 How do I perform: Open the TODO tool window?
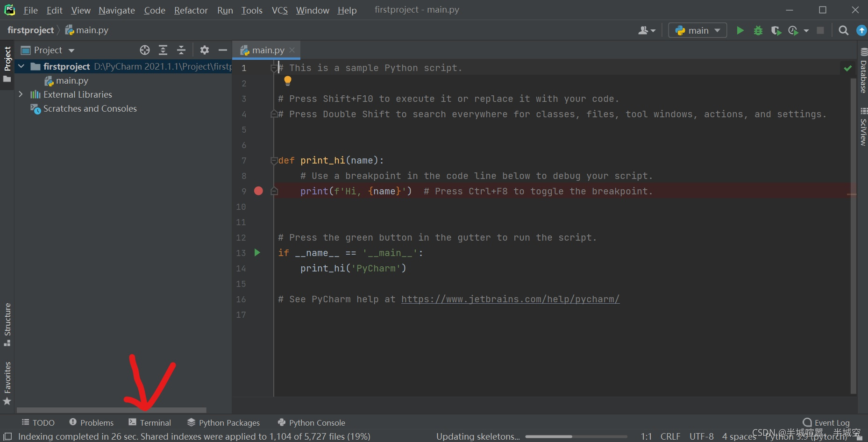[x=38, y=422]
